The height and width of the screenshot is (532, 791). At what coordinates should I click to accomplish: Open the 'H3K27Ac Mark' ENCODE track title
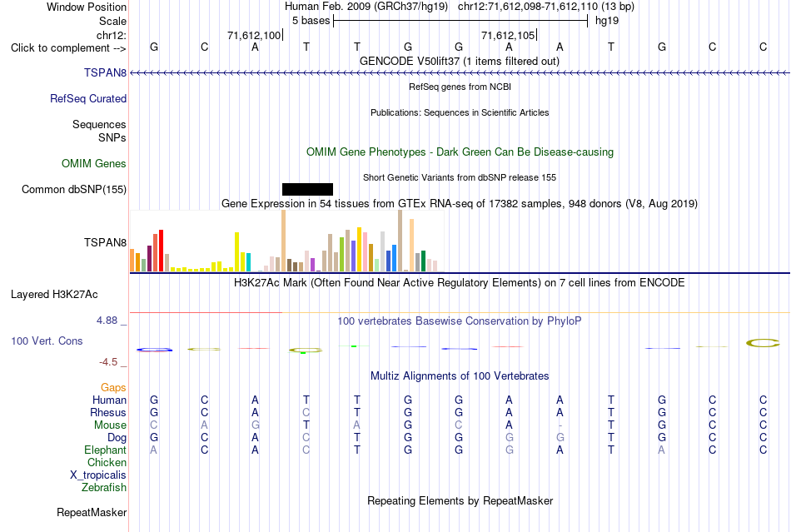459,282
